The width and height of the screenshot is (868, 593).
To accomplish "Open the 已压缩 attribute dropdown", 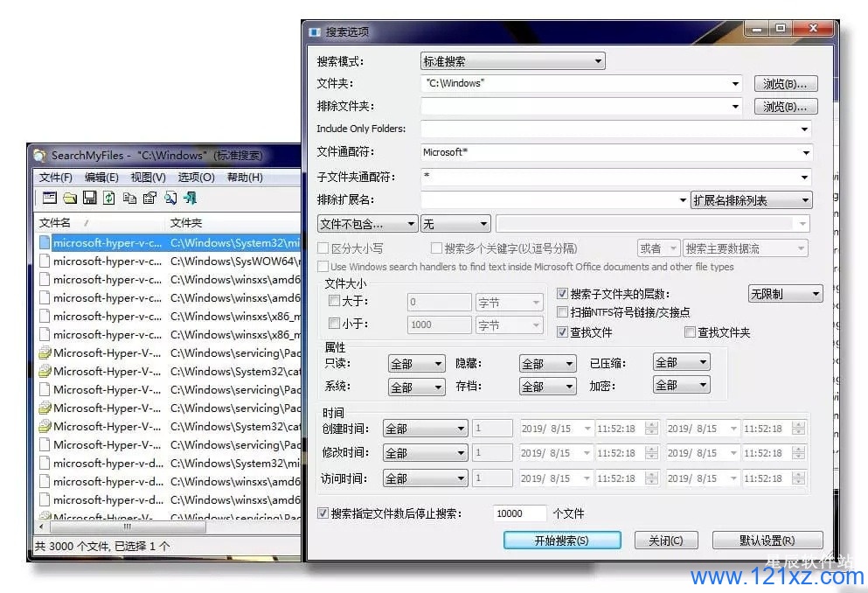I will (x=682, y=362).
